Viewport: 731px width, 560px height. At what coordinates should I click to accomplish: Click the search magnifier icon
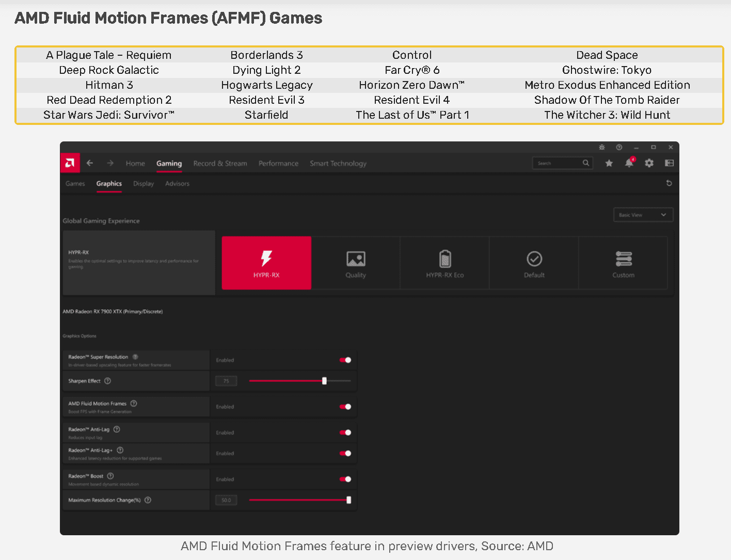tap(586, 163)
